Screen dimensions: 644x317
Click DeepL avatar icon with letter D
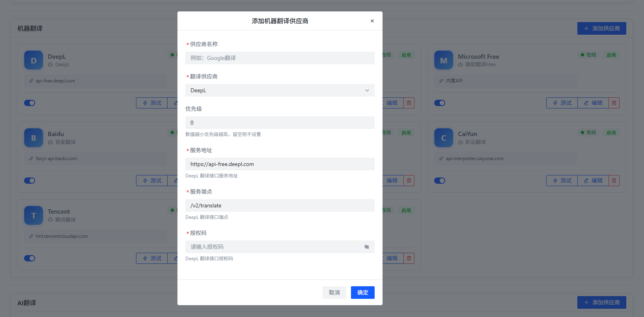tap(34, 60)
